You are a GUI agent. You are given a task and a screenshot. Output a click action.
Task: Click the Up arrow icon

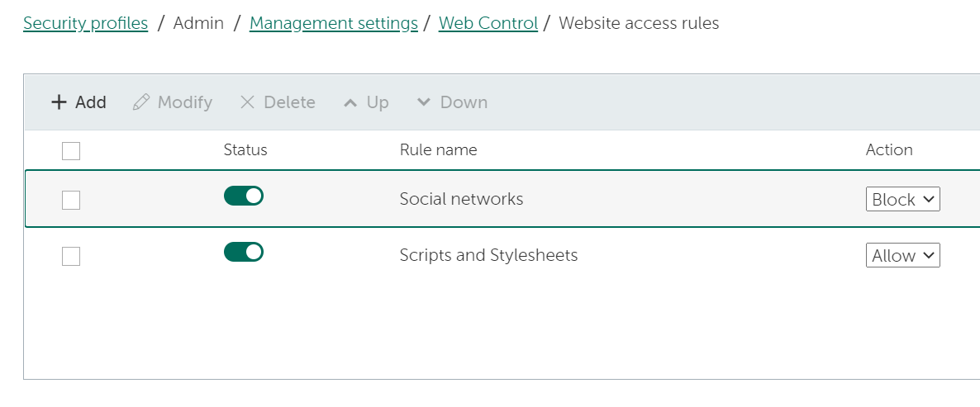(x=350, y=102)
